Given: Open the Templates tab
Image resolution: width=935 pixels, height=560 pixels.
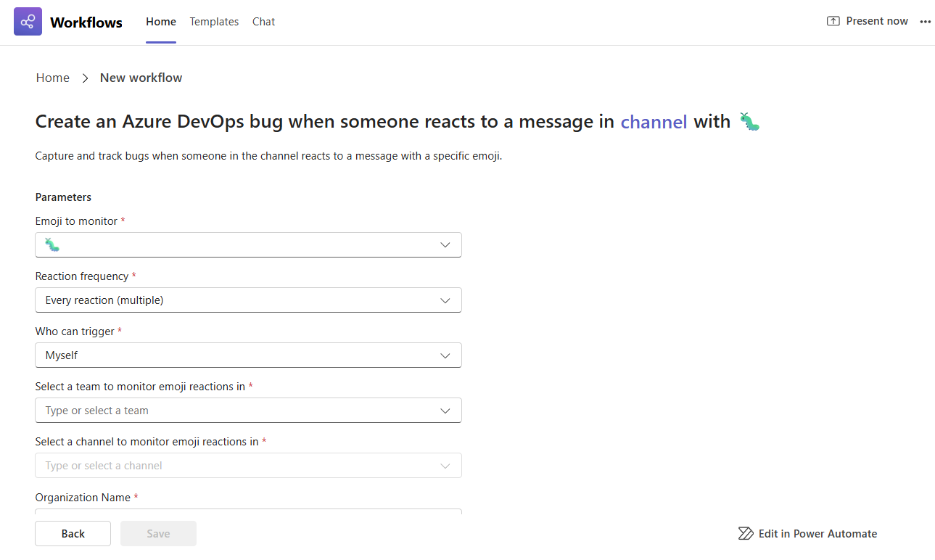Looking at the screenshot, I should coord(214,22).
